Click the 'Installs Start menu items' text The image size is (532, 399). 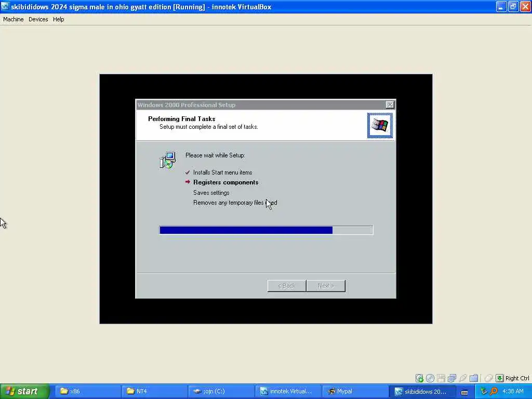[x=222, y=172]
